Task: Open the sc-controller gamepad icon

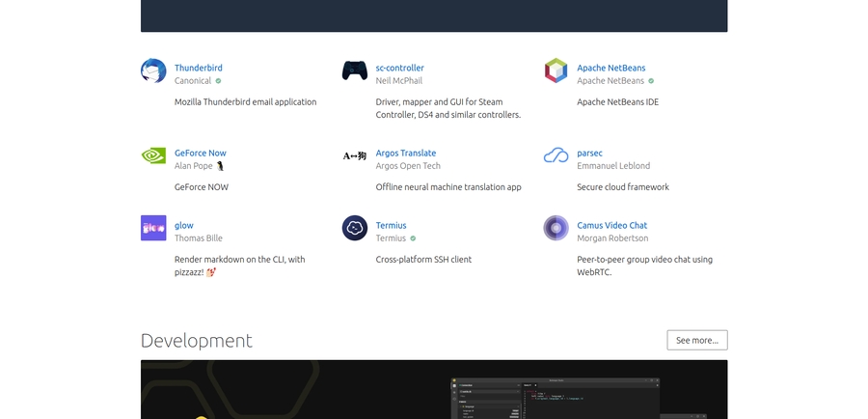Action: [355, 70]
